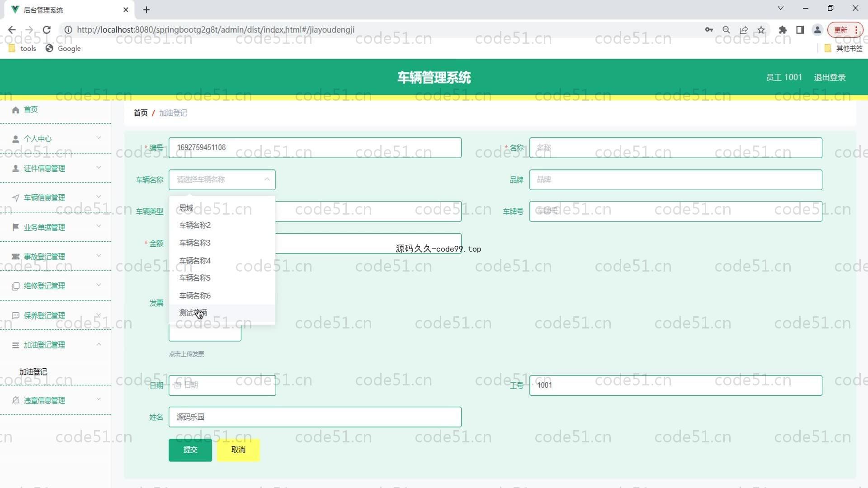Viewport: 868px width, 488px height.
Task: Click the chat icon for 保养登记管理
Action: point(16,315)
